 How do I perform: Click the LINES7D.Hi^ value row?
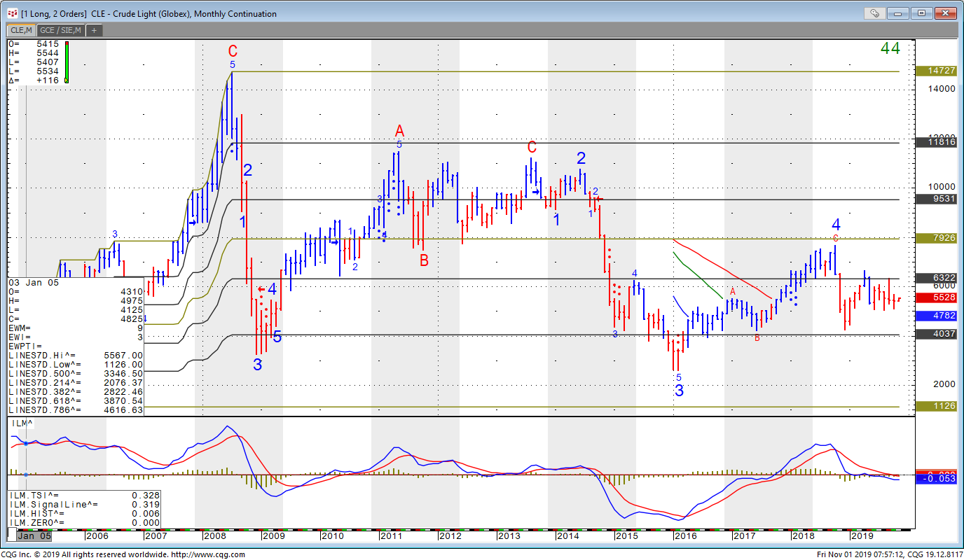pos(76,355)
